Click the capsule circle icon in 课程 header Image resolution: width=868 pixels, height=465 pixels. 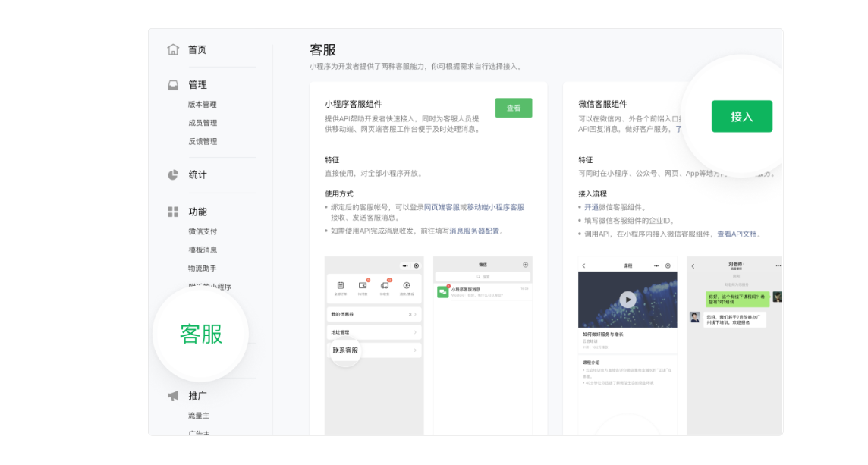(x=668, y=265)
